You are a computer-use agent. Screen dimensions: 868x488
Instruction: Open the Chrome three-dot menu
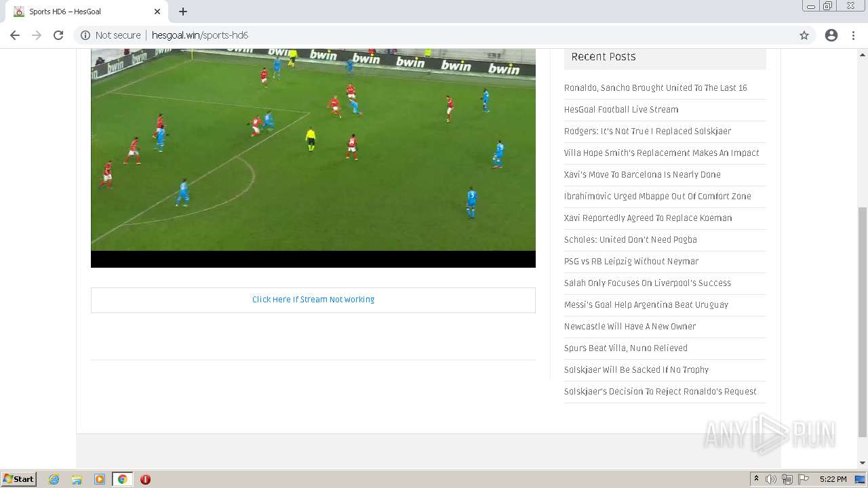pos(853,35)
